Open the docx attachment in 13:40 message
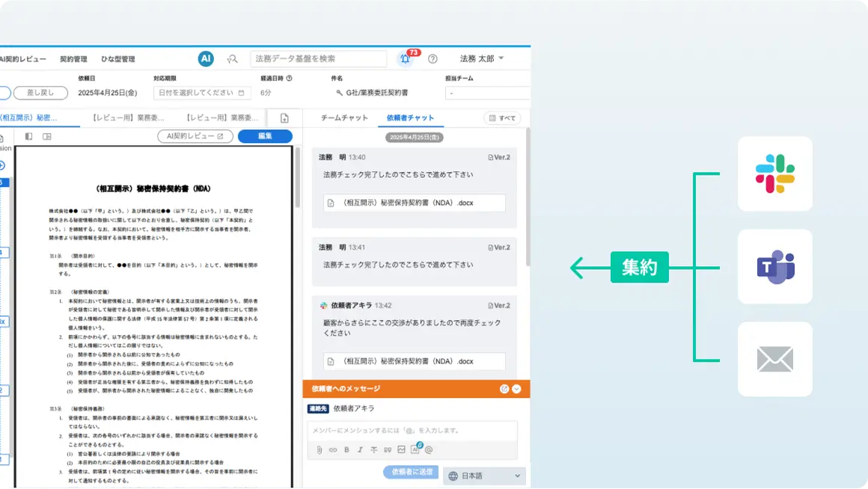 pos(414,203)
